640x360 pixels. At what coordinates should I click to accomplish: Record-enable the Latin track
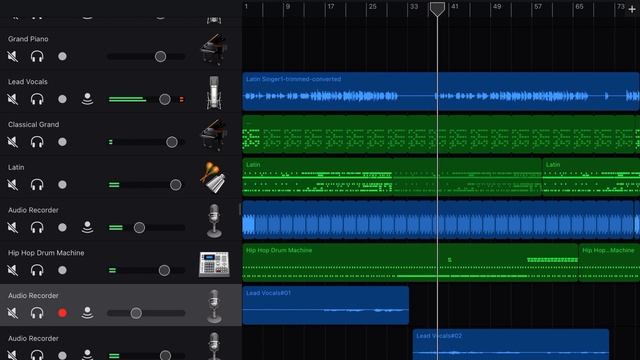point(62,184)
